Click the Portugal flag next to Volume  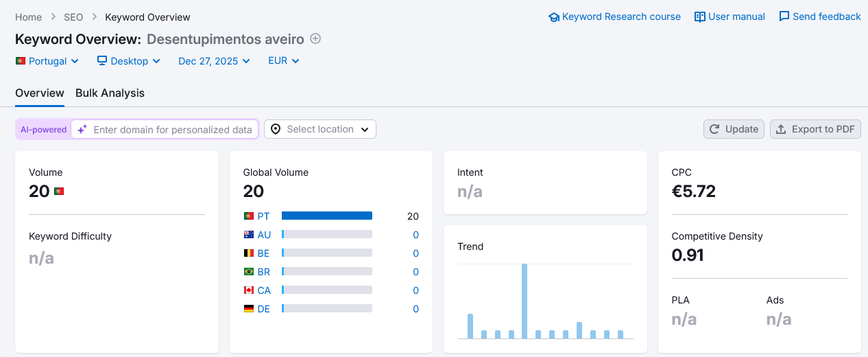click(59, 192)
